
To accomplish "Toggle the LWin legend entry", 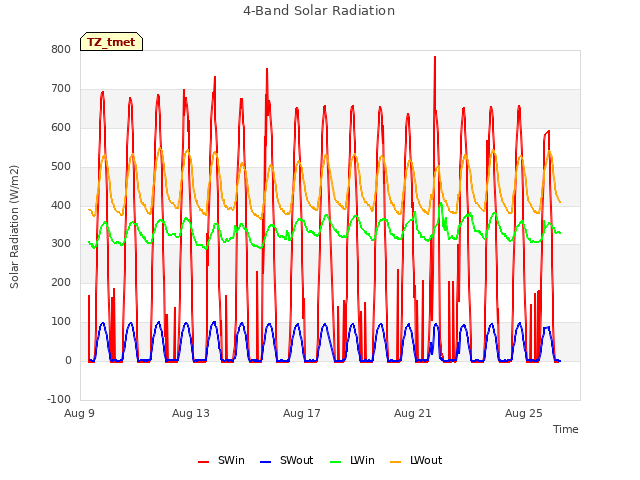I will (x=352, y=460).
